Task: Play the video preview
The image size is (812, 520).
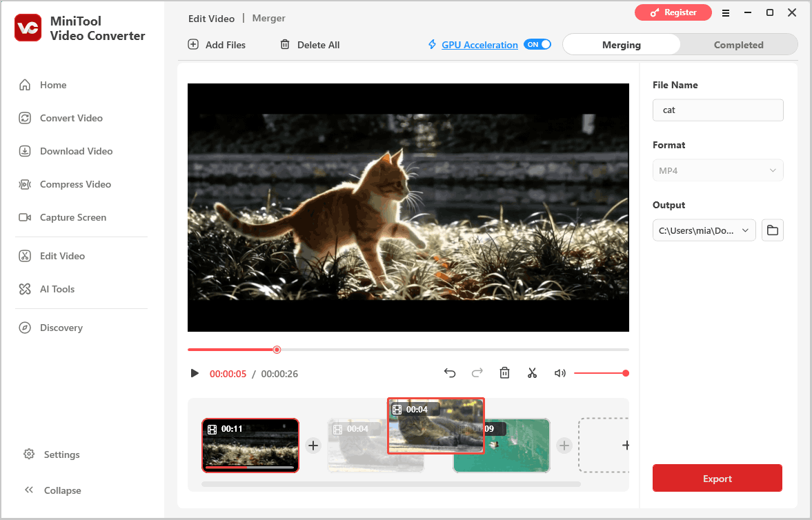Action: click(195, 373)
